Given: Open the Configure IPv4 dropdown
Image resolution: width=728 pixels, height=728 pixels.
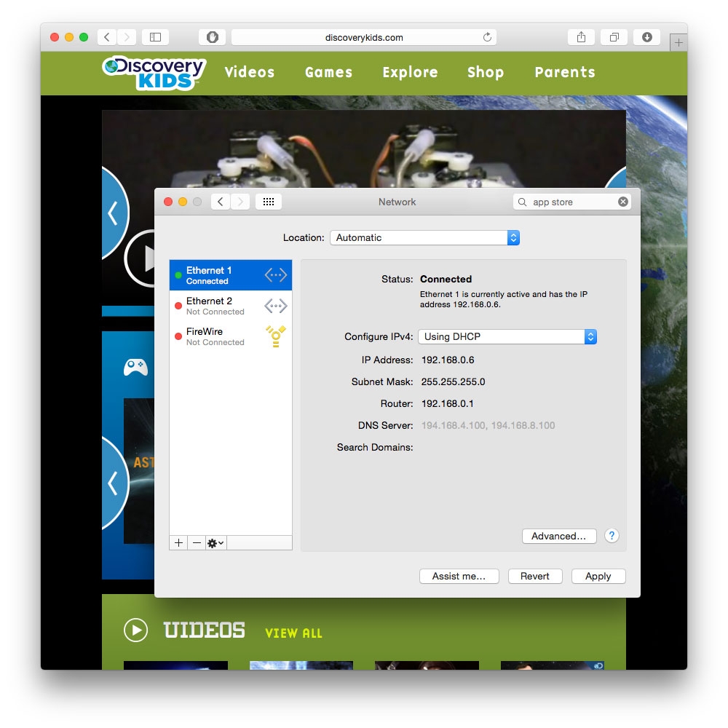Looking at the screenshot, I should tap(507, 336).
